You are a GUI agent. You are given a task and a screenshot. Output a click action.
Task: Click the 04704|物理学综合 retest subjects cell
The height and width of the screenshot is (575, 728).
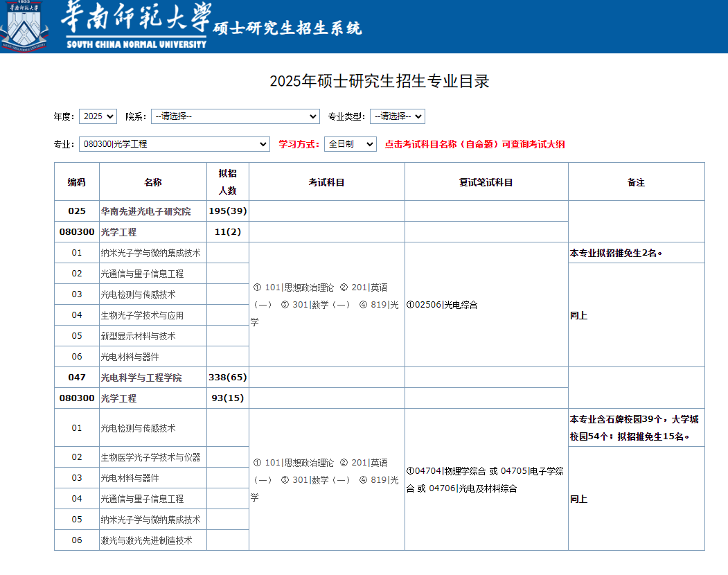pyautogui.click(x=486, y=479)
